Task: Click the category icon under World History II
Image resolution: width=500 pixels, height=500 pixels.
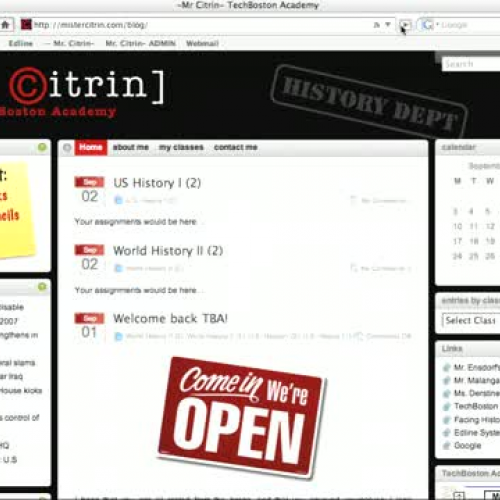Action: tap(118, 268)
